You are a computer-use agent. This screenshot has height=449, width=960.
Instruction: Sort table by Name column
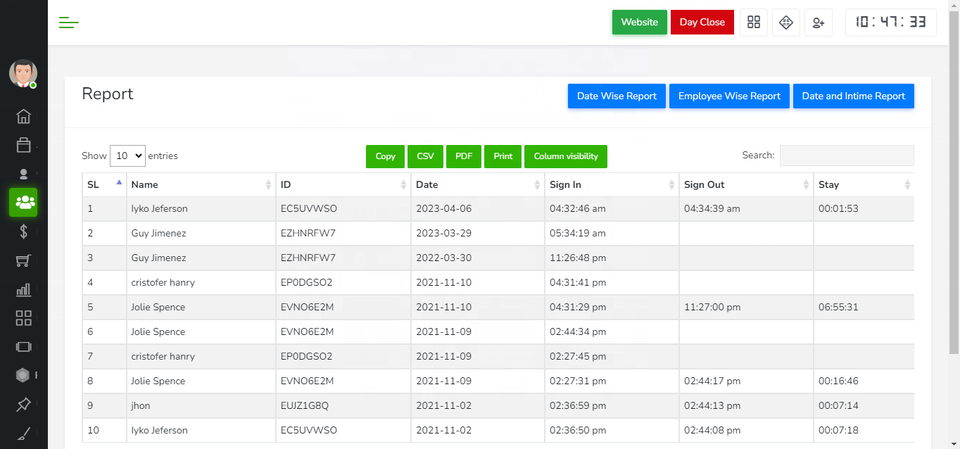click(200, 185)
